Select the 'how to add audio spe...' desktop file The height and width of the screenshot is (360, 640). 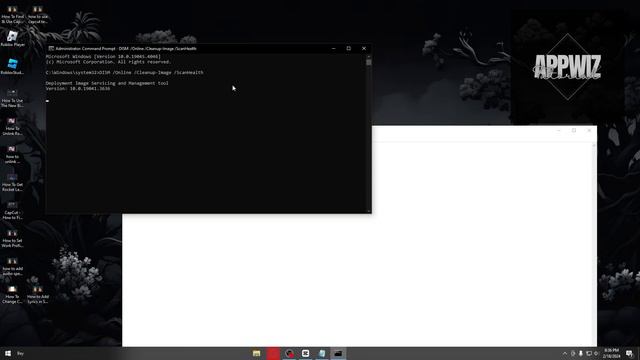[12, 267]
